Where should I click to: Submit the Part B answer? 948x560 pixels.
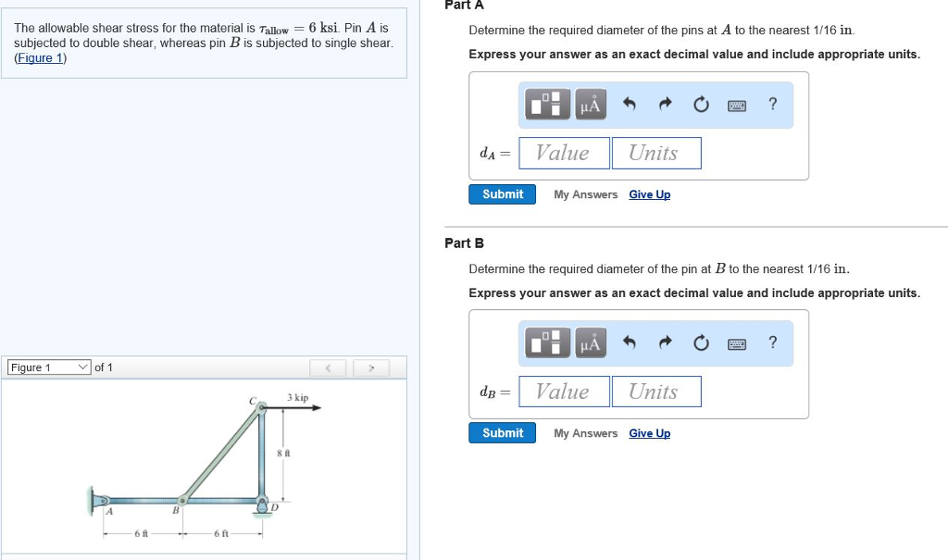502,432
